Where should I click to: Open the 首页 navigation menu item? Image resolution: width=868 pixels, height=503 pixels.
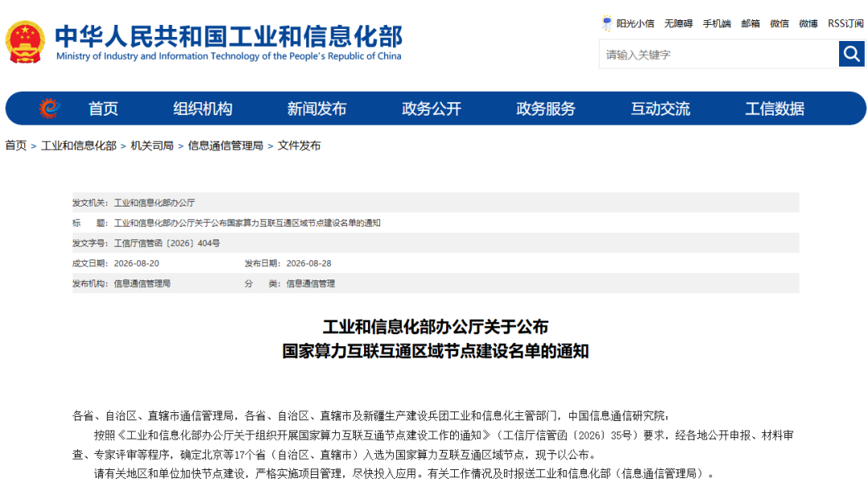pyautogui.click(x=103, y=108)
